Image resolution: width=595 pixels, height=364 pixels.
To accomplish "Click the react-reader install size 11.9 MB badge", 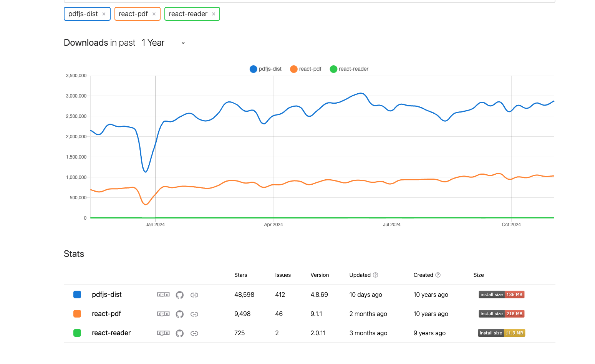I will 502,333.
